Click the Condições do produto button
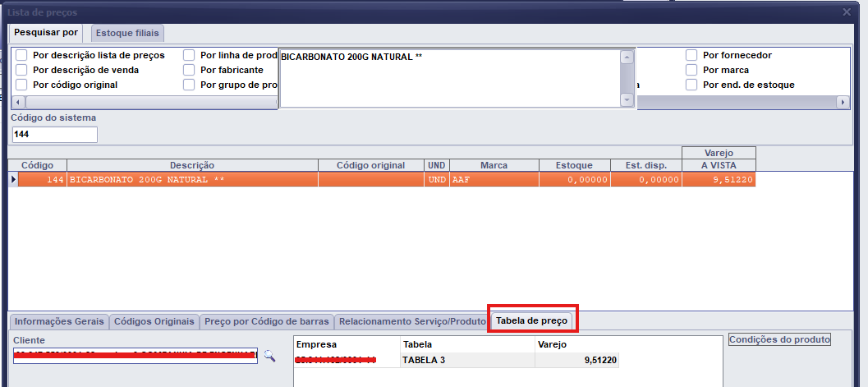Viewport: 868px width, 387px height. click(x=779, y=339)
